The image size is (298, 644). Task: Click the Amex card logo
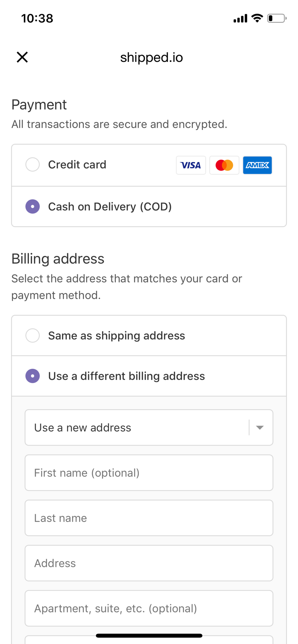(257, 165)
